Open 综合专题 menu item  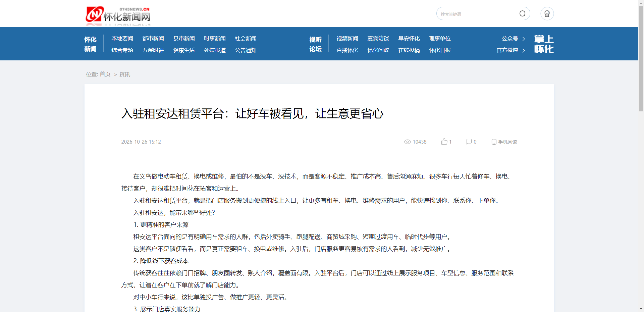122,50
